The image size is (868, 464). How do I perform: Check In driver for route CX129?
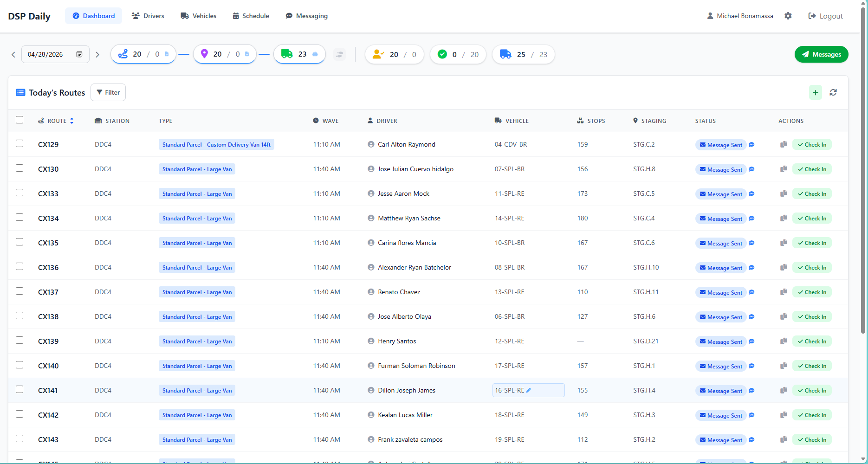812,144
